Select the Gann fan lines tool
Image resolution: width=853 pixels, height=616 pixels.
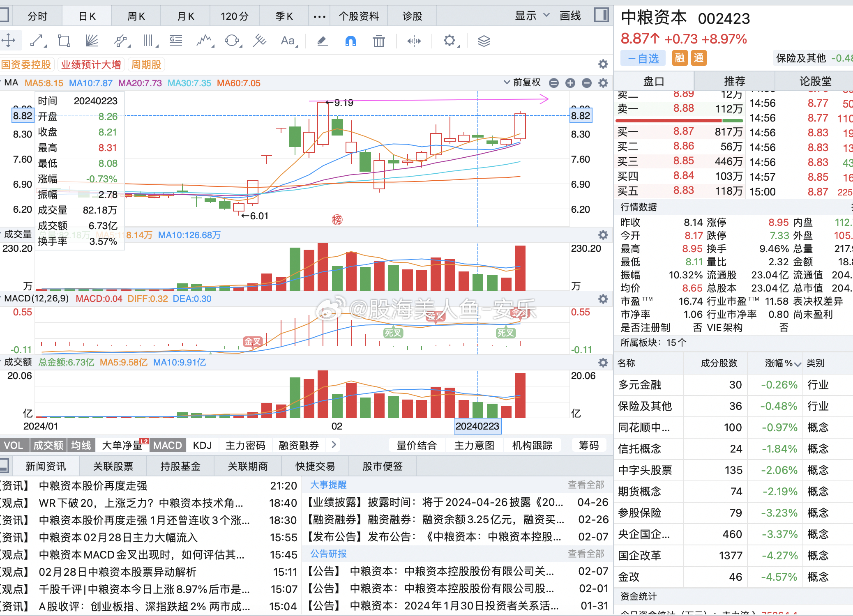92,41
